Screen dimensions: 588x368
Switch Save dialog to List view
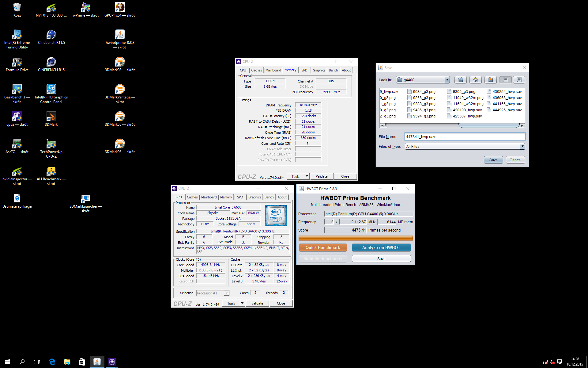(x=505, y=80)
